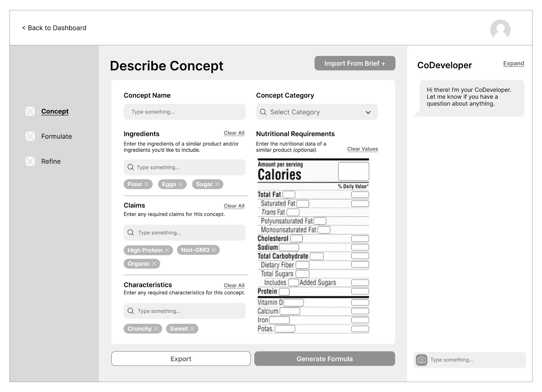This screenshot has width=542, height=392.
Task: Click the Refine step placeholder icon
Action: coord(30,162)
